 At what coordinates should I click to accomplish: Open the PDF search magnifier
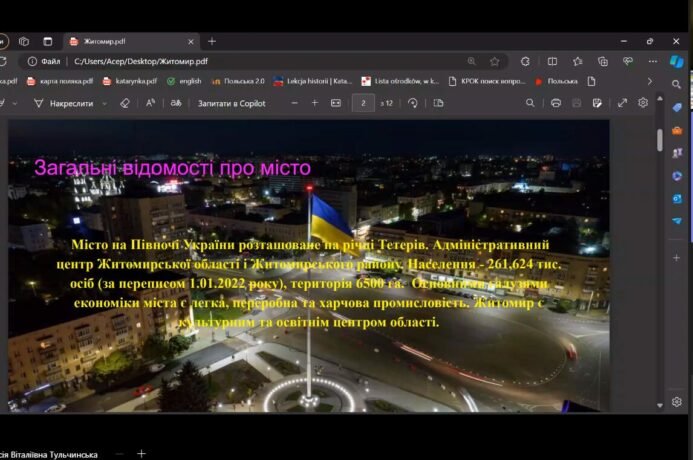coord(531,103)
